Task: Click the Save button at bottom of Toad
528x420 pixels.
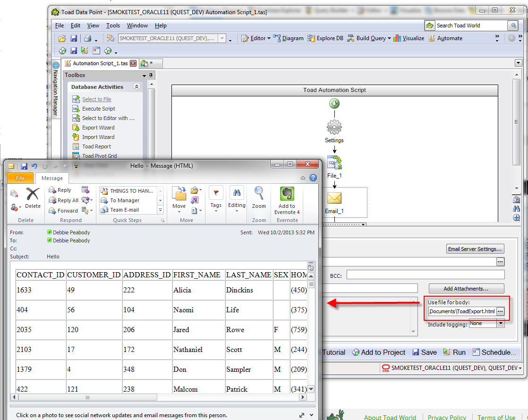Action: 424,352
